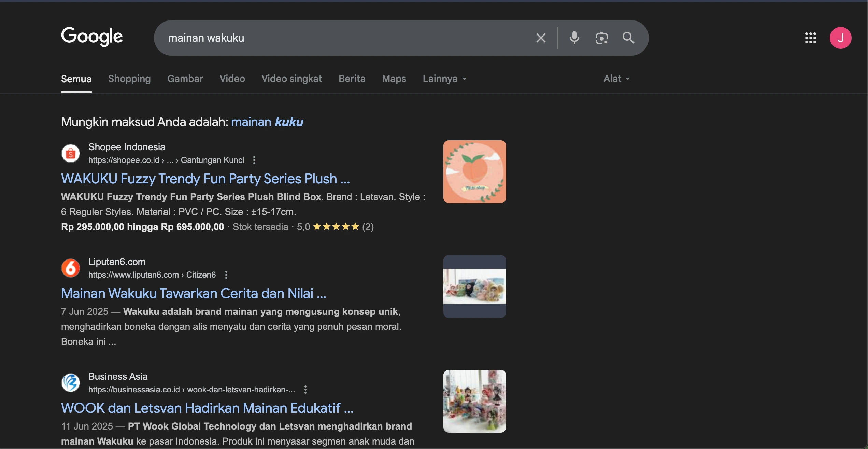Open options menu for Shopee result
The height and width of the screenshot is (449, 868).
point(254,160)
